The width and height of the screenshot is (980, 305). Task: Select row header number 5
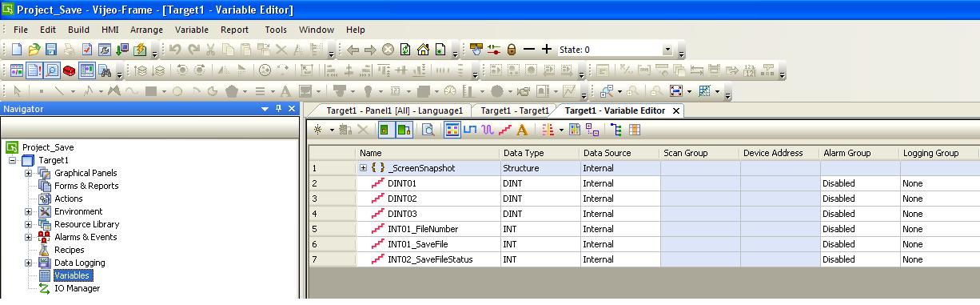click(x=332, y=229)
